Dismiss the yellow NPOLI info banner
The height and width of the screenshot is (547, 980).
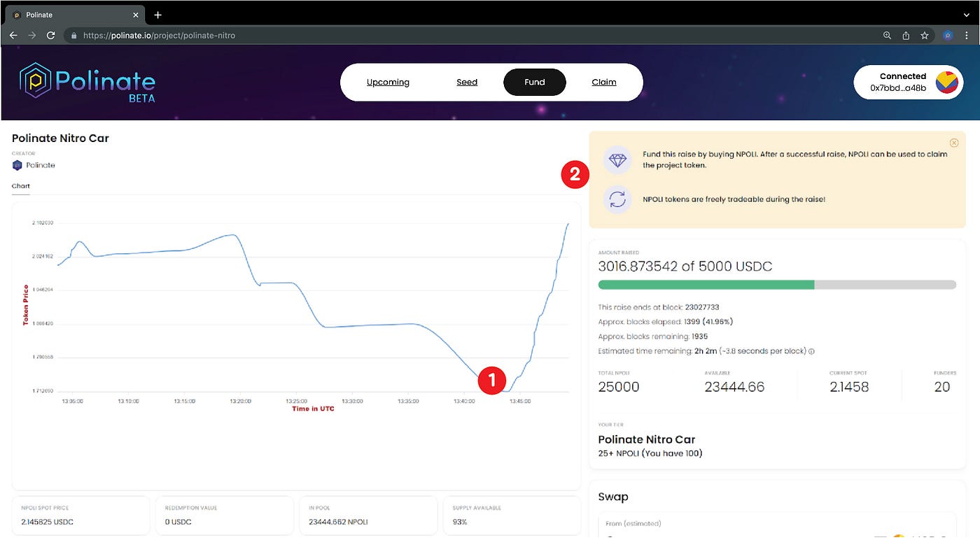pyautogui.click(x=954, y=143)
